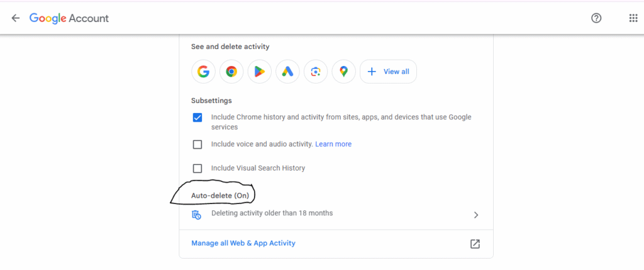Click the auto-delete trash clock icon
Viewport: 644px width, 270px height.
point(197,215)
